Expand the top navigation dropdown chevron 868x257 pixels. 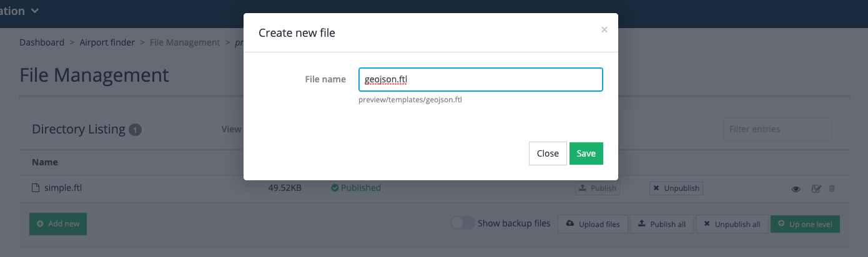pos(34,11)
